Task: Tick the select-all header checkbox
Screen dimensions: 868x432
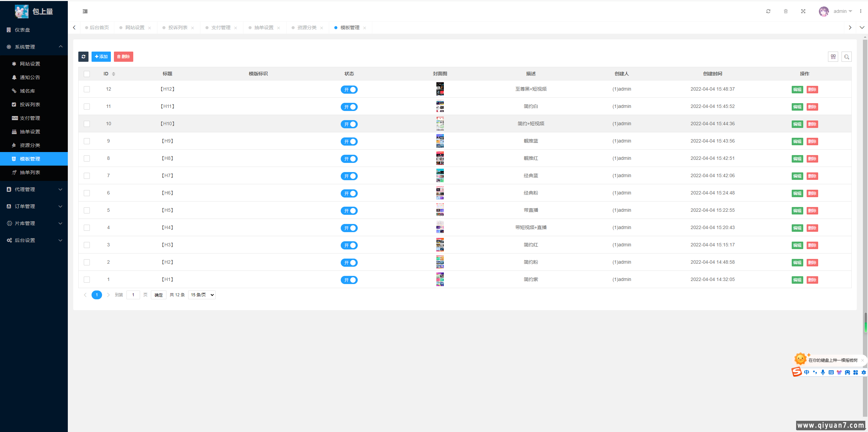Action: [87, 74]
